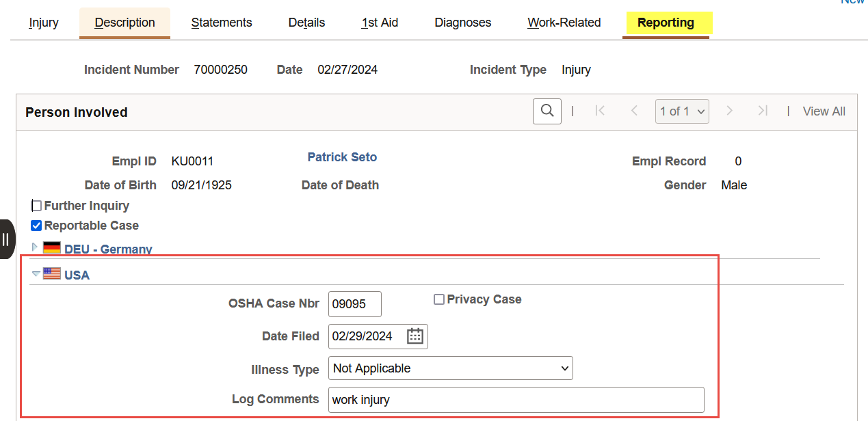Screen dimensions: 868x421
Task: Go to last row navigation arrow
Action: click(x=763, y=111)
